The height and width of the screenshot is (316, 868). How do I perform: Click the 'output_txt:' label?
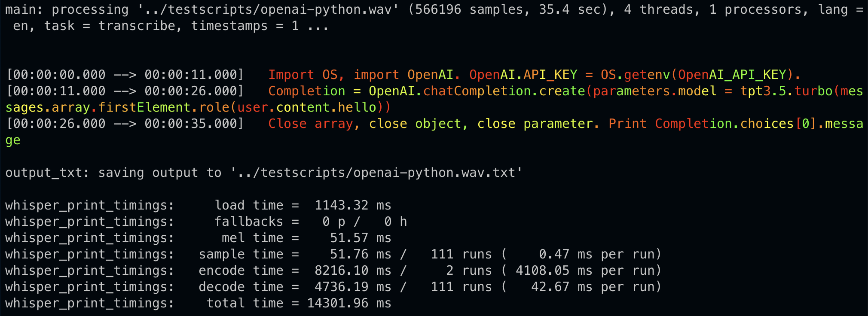point(47,173)
